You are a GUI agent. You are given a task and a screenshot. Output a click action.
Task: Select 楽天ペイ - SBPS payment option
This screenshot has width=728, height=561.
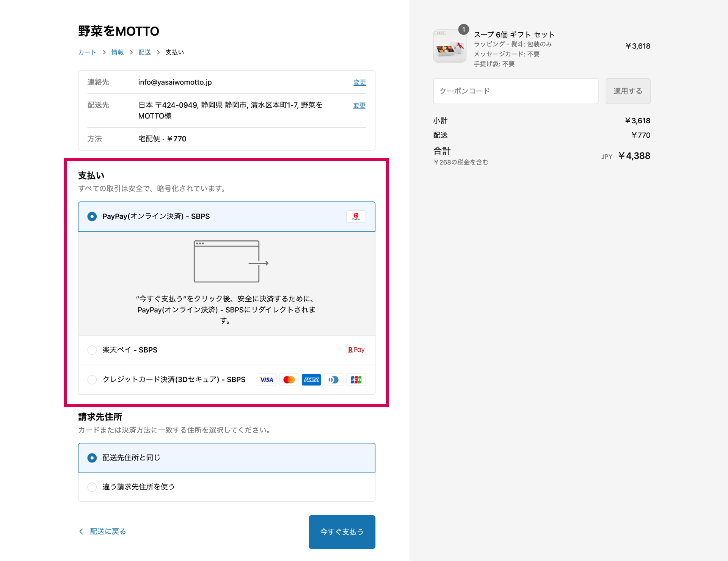(x=92, y=350)
